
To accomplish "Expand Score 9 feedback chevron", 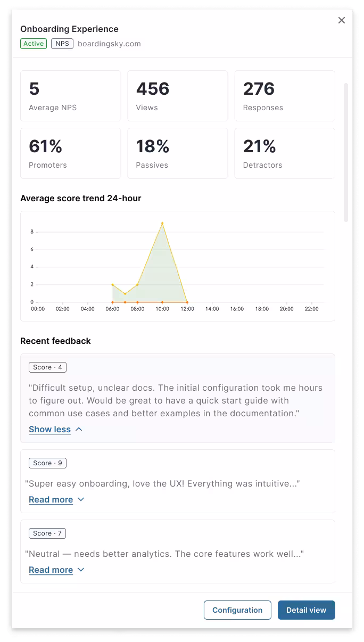I will point(81,499).
